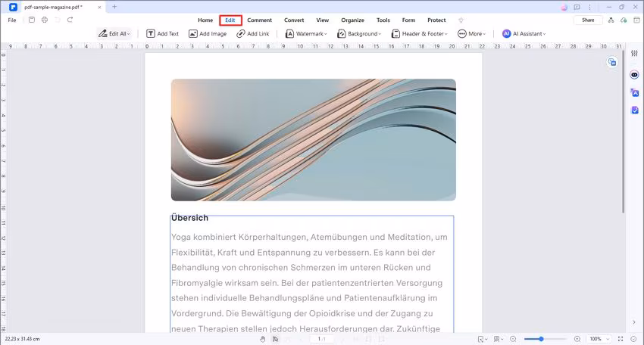The width and height of the screenshot is (644, 345).
Task: Go to the Convert tab
Action: (294, 20)
